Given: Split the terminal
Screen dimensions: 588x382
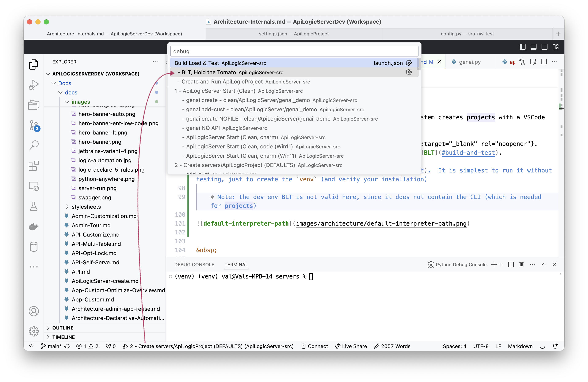Looking at the screenshot, I should click(511, 264).
